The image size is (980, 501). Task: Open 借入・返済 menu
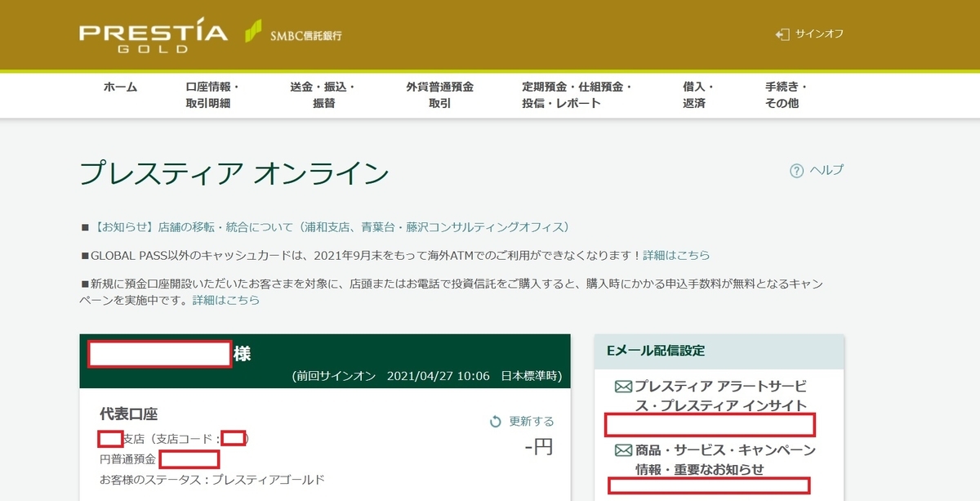698,95
